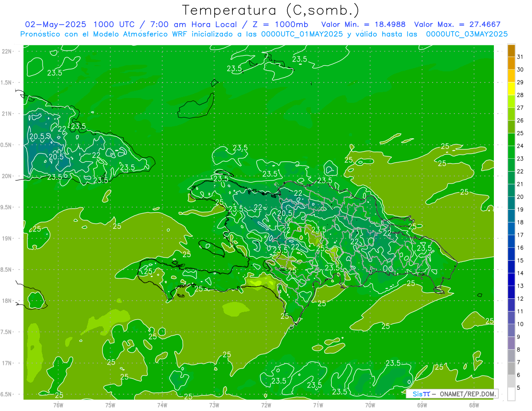Image resolution: width=532 pixels, height=411 pixels.
Task: Click 'Pronóstico con el Modelo Atmósferico WRF' text
Action: point(104,34)
